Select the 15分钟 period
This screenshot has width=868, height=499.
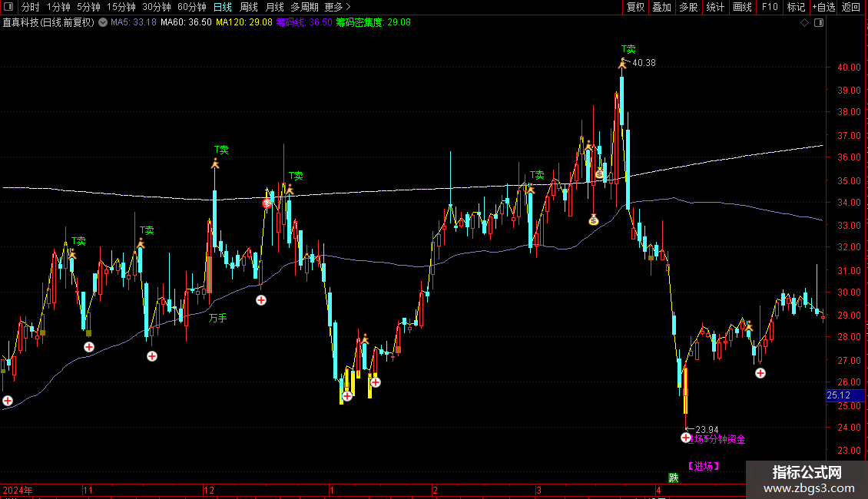121,7
